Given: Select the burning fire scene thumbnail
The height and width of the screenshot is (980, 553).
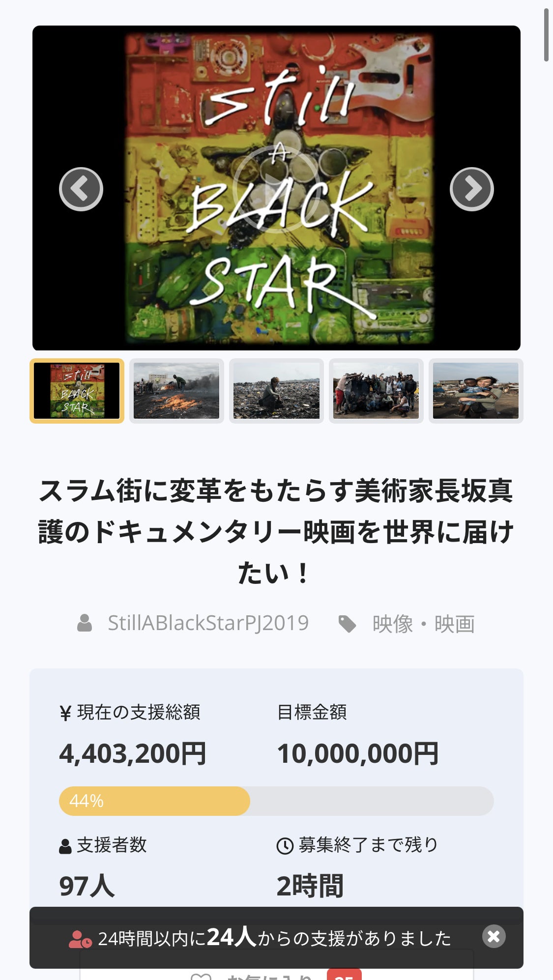Looking at the screenshot, I should [x=176, y=391].
